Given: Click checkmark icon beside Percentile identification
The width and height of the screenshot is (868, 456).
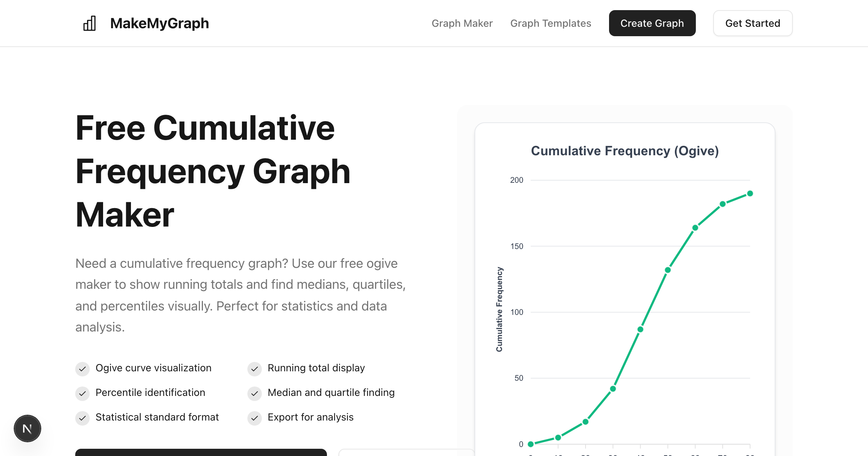Looking at the screenshot, I should coord(82,393).
